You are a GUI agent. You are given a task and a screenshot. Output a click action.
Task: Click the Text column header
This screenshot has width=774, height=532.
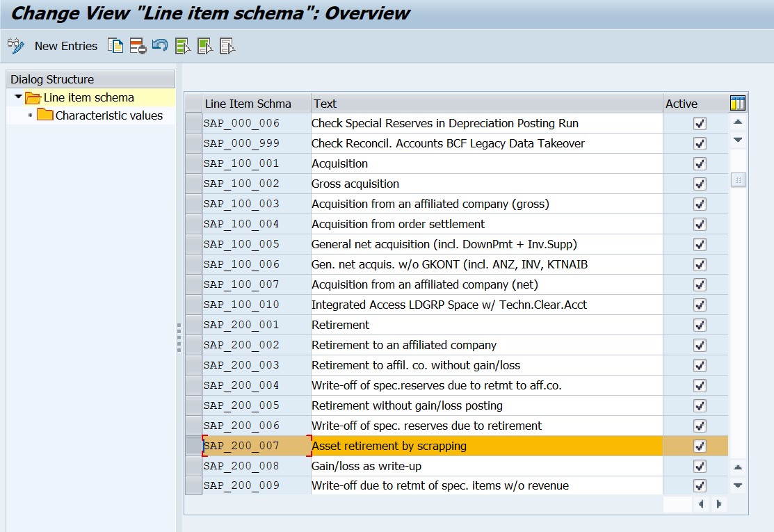click(x=487, y=104)
